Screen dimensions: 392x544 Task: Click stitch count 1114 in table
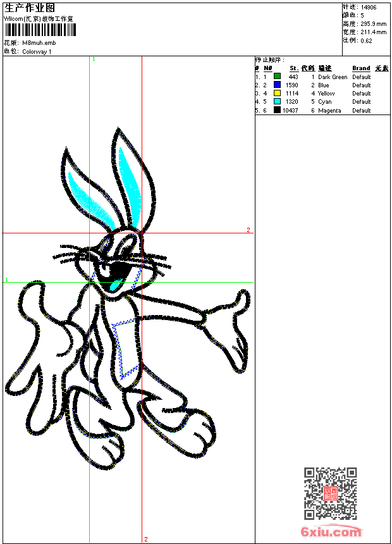click(x=291, y=94)
